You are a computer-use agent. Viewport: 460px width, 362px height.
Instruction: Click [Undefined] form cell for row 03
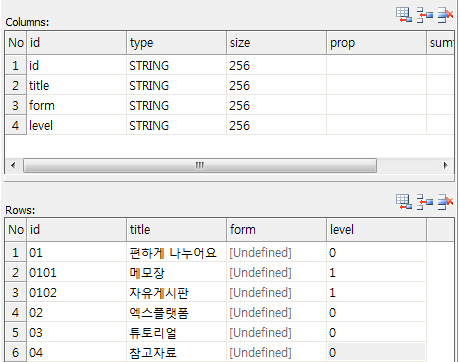point(276,332)
